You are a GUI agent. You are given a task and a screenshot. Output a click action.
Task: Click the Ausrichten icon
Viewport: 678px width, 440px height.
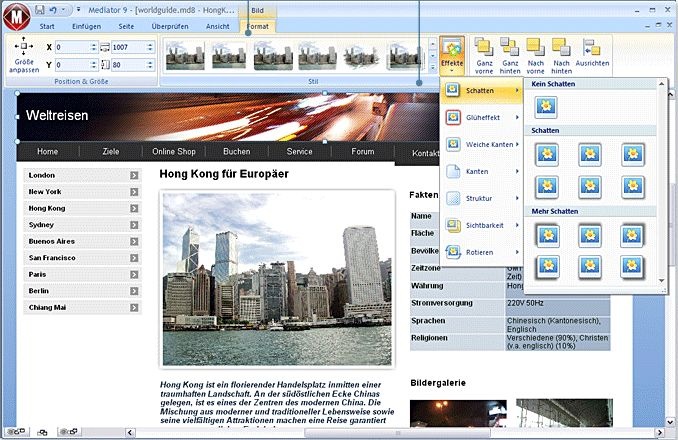(592, 53)
